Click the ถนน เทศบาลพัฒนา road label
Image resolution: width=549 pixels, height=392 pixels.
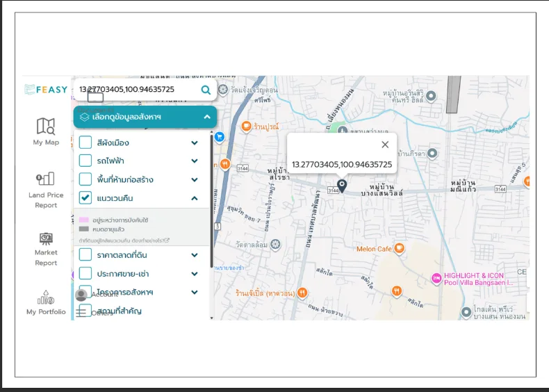pyautogui.click(x=312, y=219)
